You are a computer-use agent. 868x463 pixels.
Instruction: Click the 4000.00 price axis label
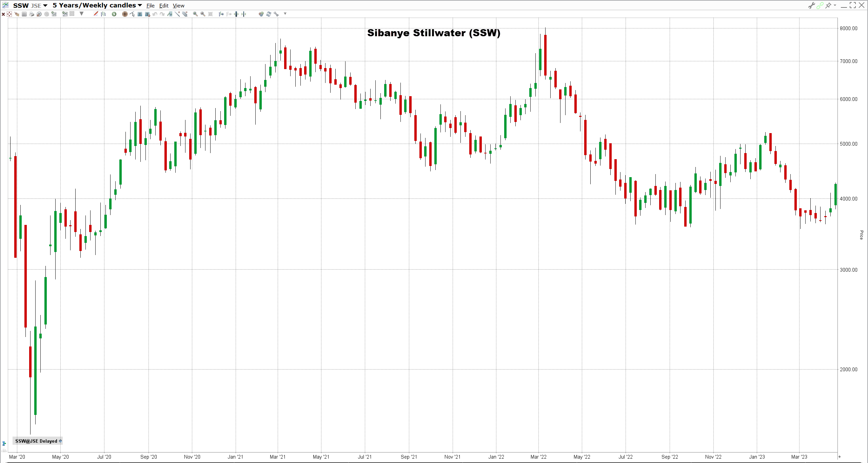849,199
